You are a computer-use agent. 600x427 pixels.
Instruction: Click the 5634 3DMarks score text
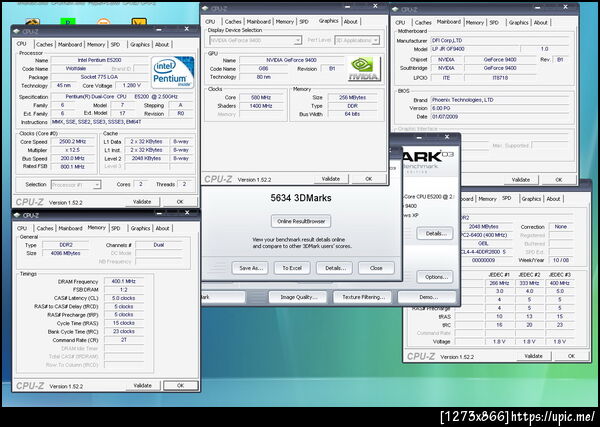[x=301, y=198]
